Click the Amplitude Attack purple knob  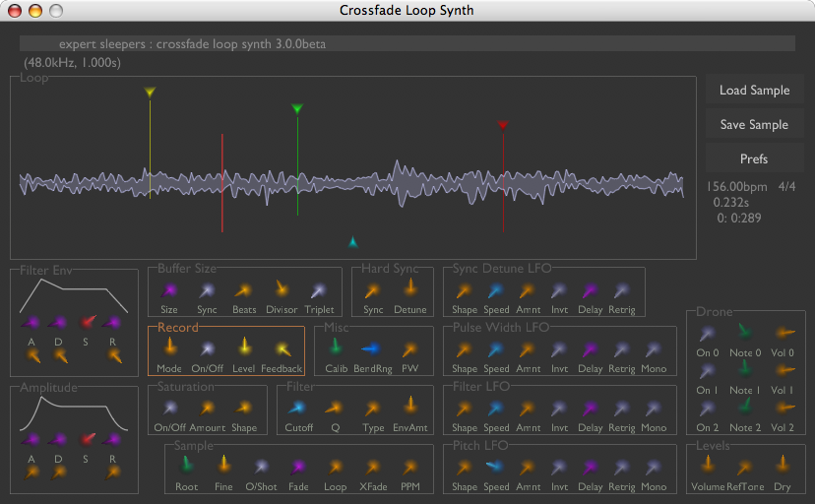click(x=31, y=440)
